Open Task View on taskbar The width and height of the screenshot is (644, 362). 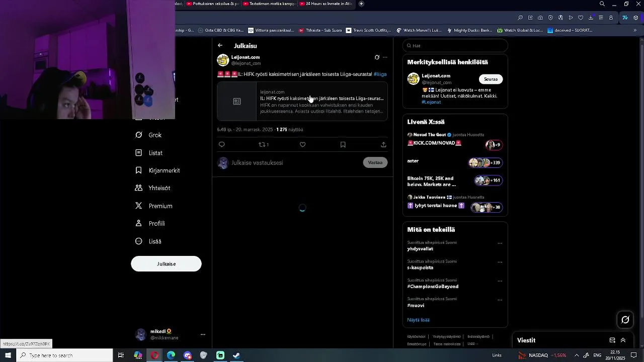(121, 355)
